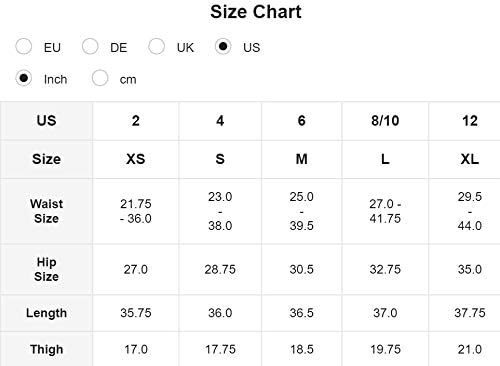The image size is (500, 366).
Task: Click the XL size column cell
Action: 470,159
